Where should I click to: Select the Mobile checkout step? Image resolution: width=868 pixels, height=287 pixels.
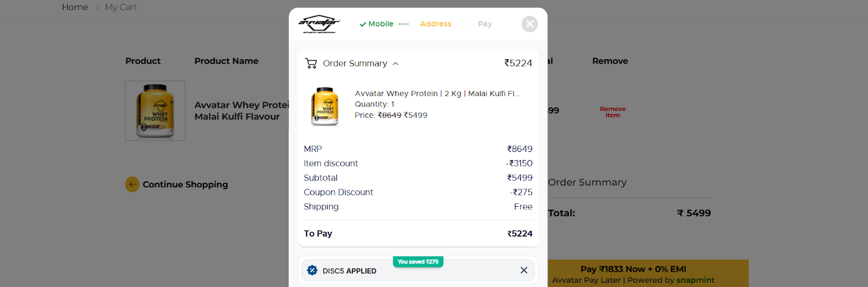coord(380,24)
